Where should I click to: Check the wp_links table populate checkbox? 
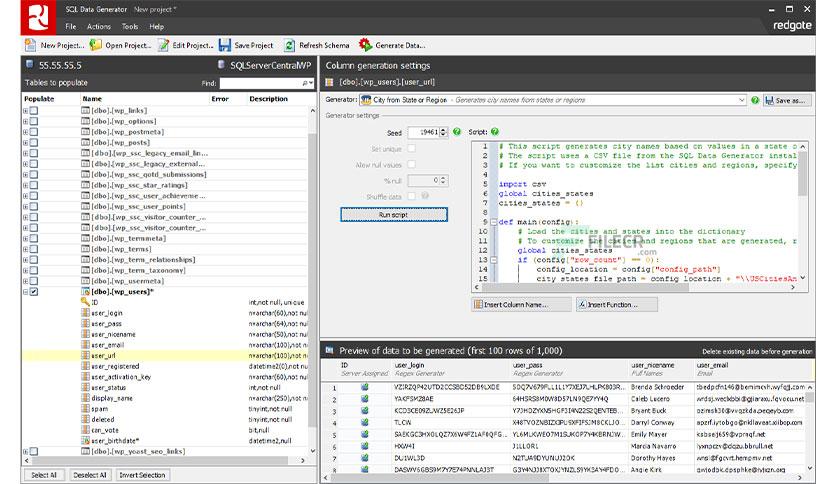[34, 110]
